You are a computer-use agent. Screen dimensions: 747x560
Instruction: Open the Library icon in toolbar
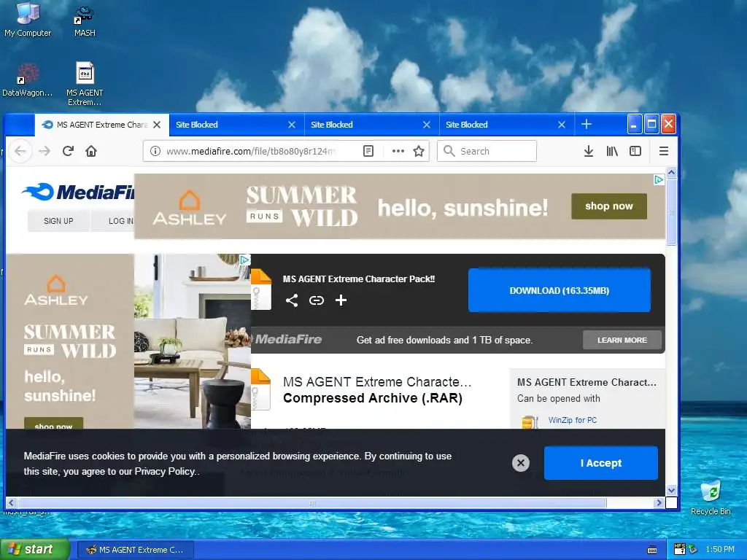612,151
